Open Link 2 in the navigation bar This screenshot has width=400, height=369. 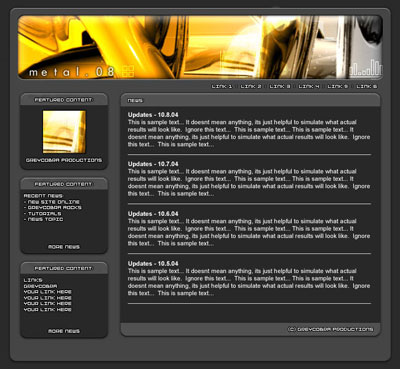click(x=251, y=86)
